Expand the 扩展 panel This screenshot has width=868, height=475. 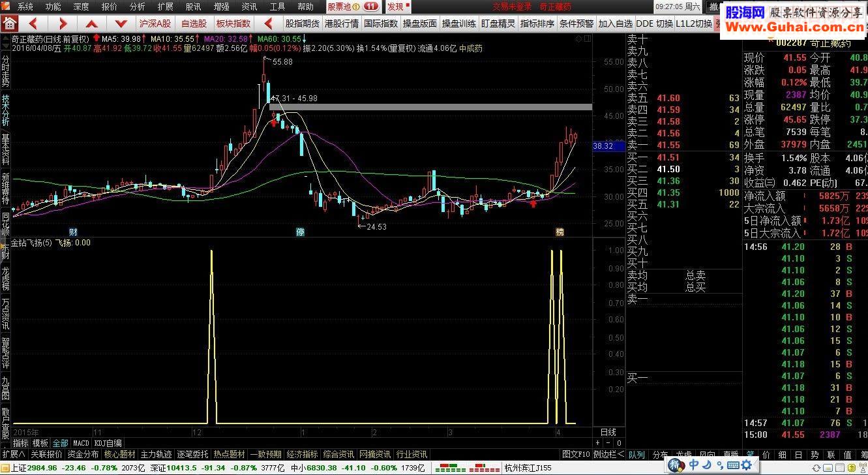pos(14,454)
